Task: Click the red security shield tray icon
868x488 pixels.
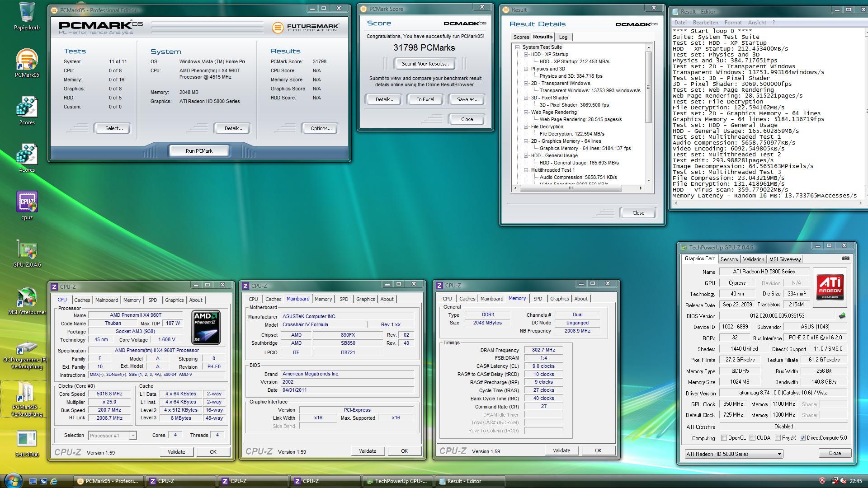Action: (x=822, y=481)
